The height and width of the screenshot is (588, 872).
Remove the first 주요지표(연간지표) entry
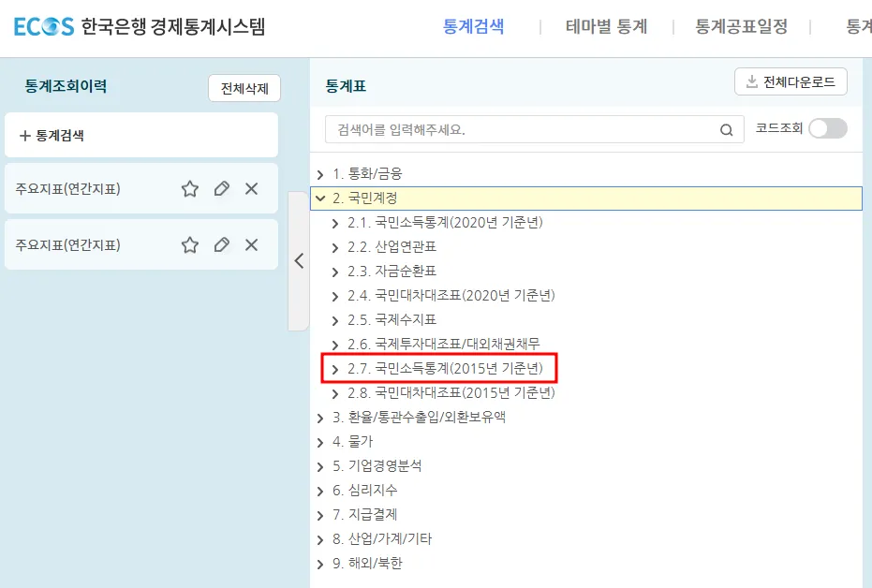pyautogui.click(x=251, y=189)
